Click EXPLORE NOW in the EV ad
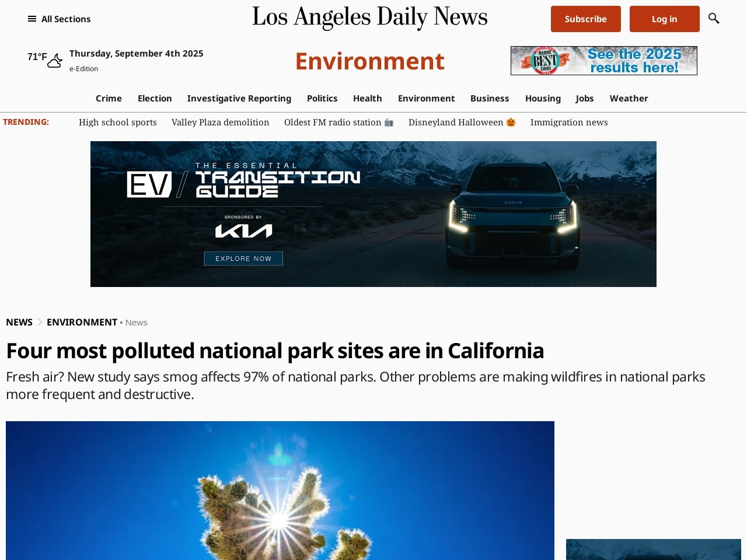 tap(243, 258)
